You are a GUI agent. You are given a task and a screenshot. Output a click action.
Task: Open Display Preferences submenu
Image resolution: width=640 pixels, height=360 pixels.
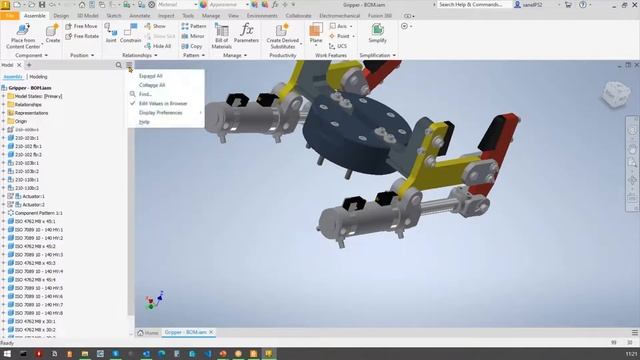(161, 113)
